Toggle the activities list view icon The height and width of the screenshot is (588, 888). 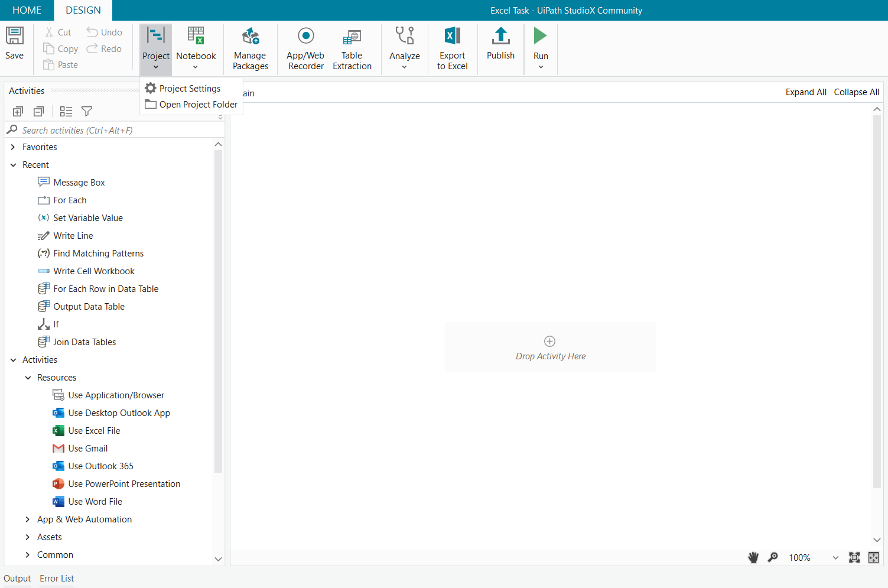(66, 111)
